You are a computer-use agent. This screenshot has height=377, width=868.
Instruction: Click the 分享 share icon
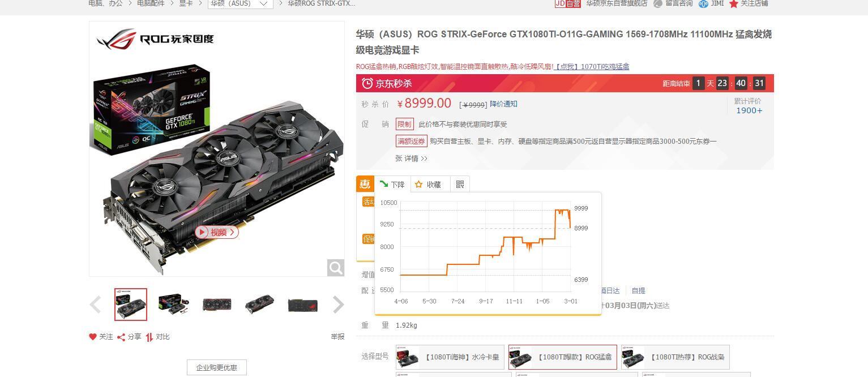click(121, 337)
